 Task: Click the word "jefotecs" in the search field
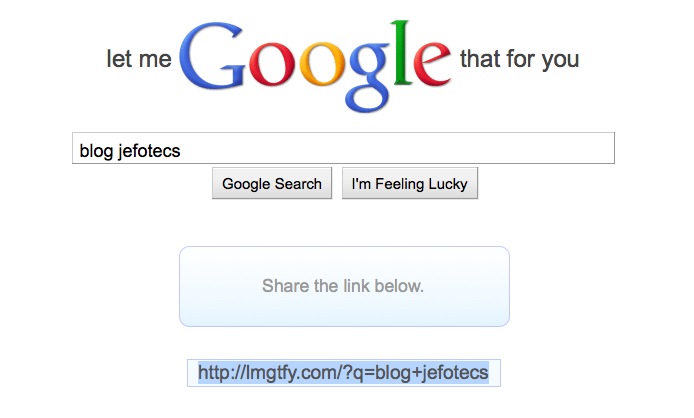149,150
